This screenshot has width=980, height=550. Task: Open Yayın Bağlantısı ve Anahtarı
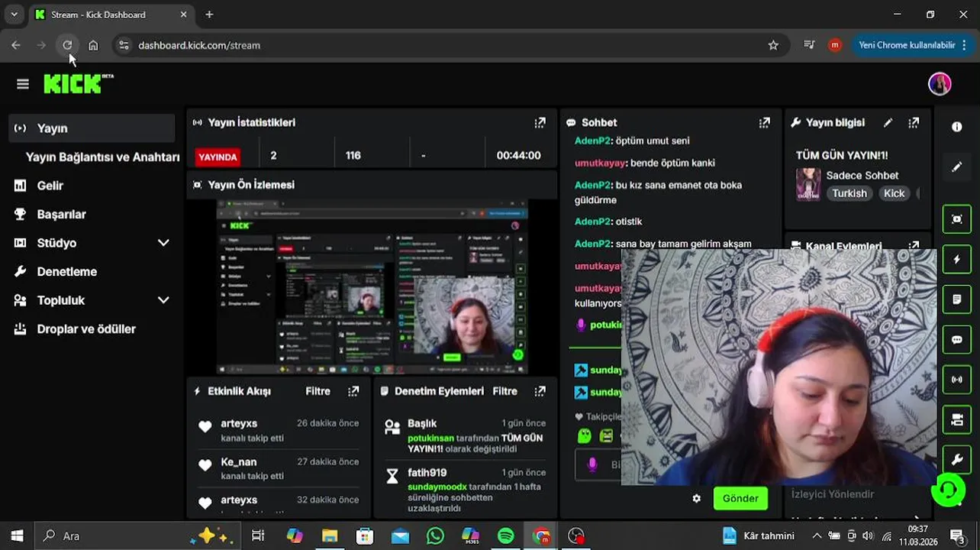coord(102,157)
